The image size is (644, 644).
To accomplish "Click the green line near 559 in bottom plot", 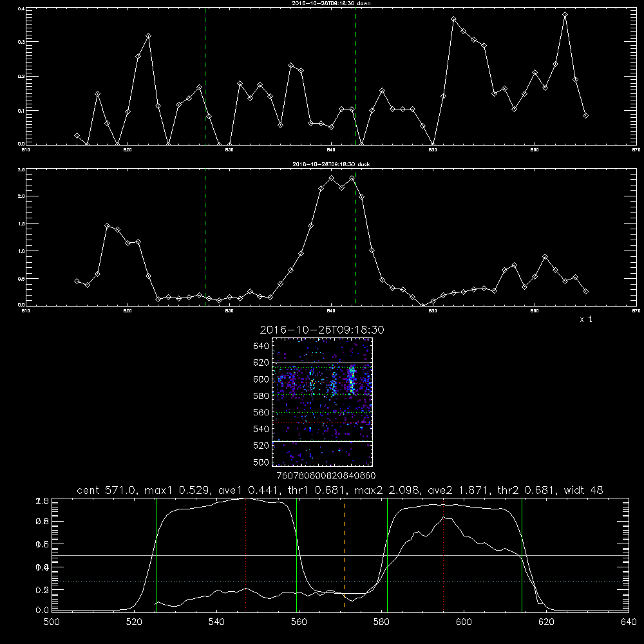I will [296, 555].
